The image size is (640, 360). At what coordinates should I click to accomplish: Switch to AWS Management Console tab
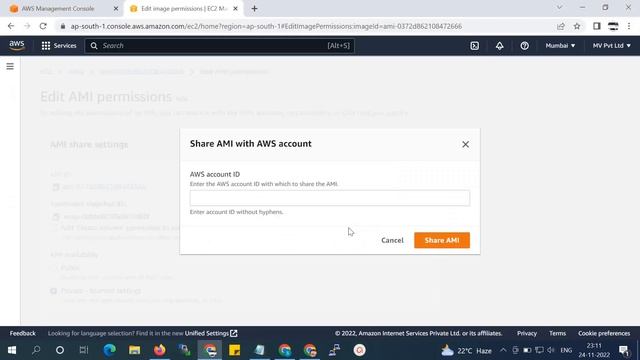point(58,9)
